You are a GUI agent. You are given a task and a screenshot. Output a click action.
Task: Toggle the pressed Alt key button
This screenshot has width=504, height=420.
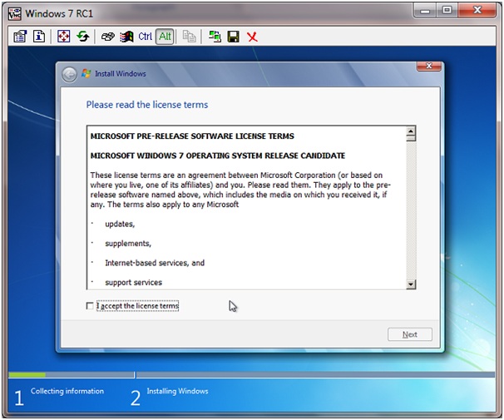coord(165,37)
